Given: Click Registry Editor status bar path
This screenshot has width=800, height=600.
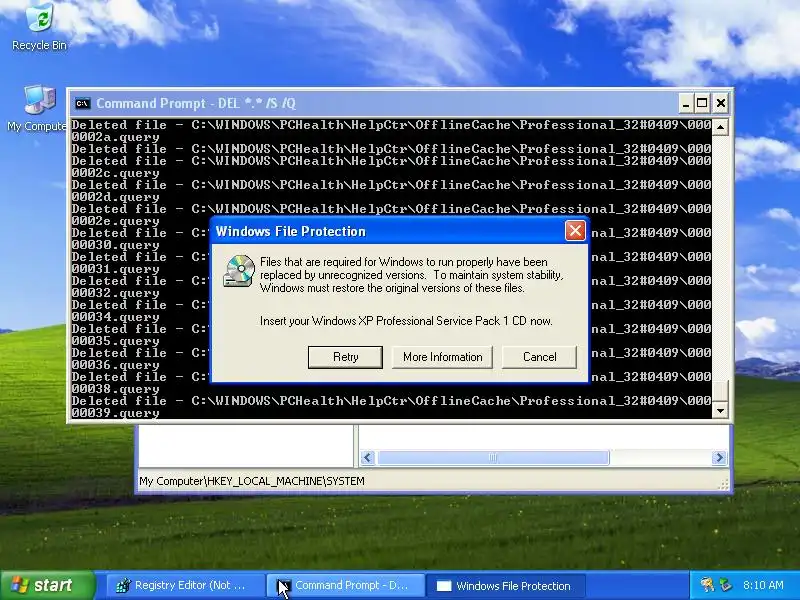Looking at the screenshot, I should [252, 481].
